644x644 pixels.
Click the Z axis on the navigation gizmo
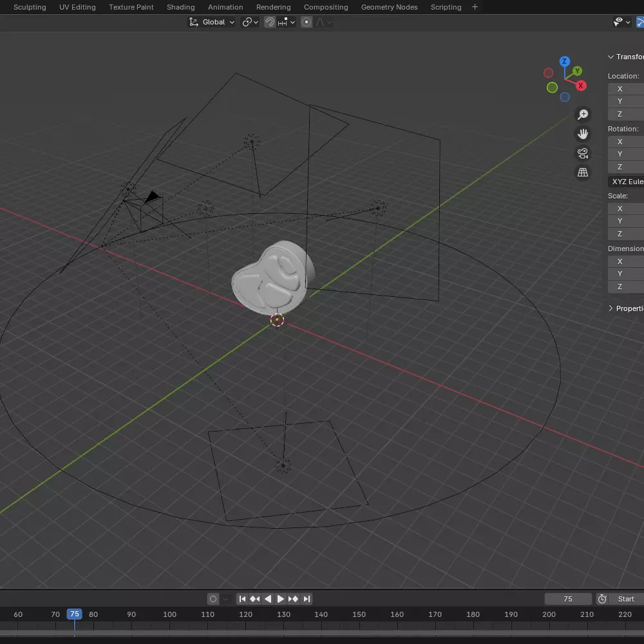[x=564, y=62]
